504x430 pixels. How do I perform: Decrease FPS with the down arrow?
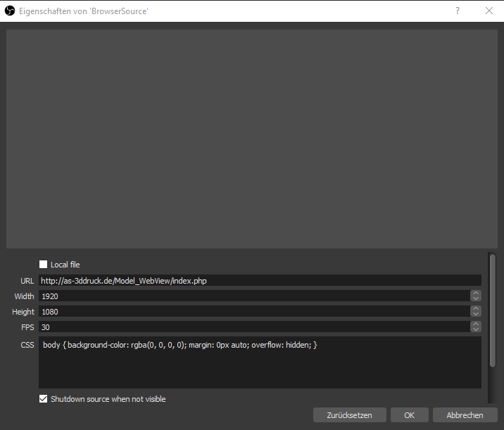click(476, 329)
